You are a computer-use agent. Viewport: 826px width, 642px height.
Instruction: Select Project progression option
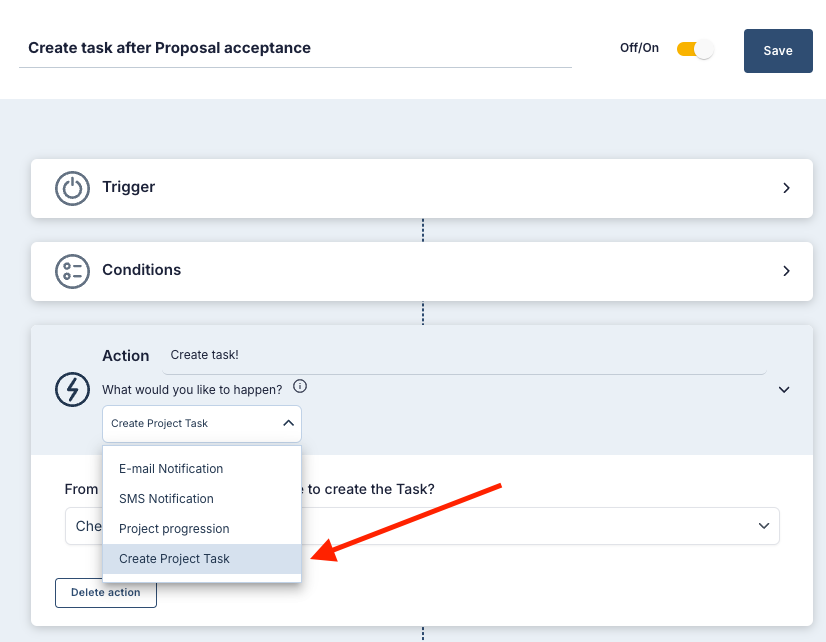[174, 529]
